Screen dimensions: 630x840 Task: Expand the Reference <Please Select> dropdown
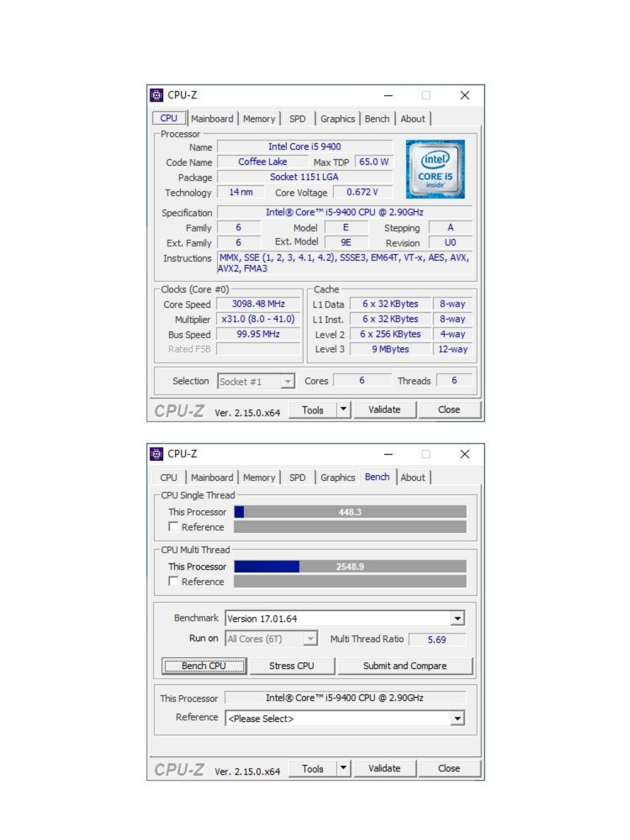click(x=458, y=718)
